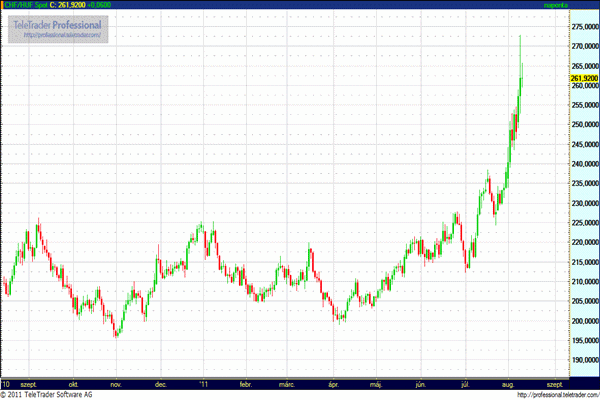Select the ápr. marker on time axis
600x400 pixels.
coord(333,383)
